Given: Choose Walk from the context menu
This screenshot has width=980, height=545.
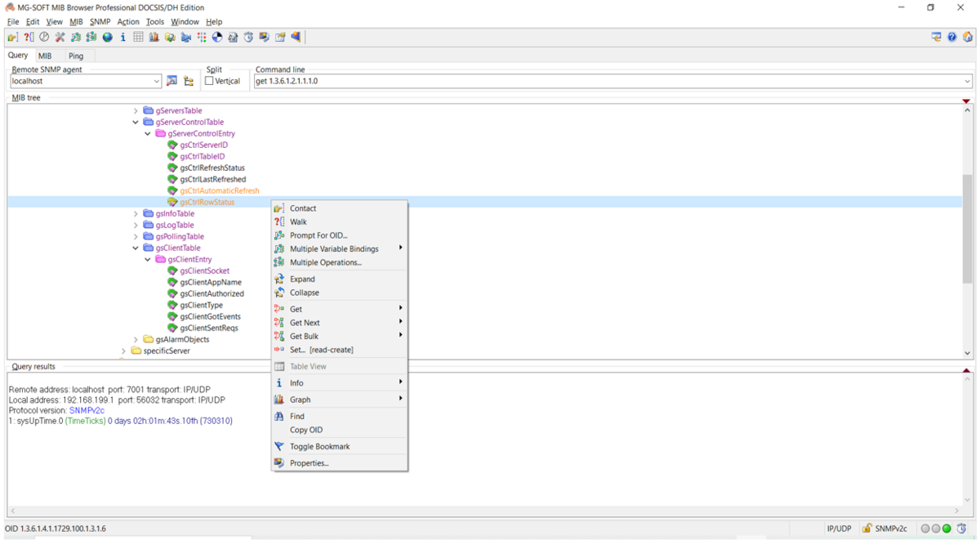Looking at the screenshot, I should click(x=298, y=222).
